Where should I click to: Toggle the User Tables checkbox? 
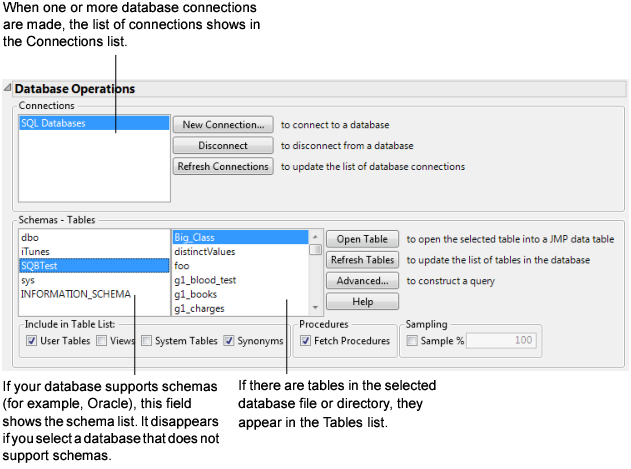[31, 341]
